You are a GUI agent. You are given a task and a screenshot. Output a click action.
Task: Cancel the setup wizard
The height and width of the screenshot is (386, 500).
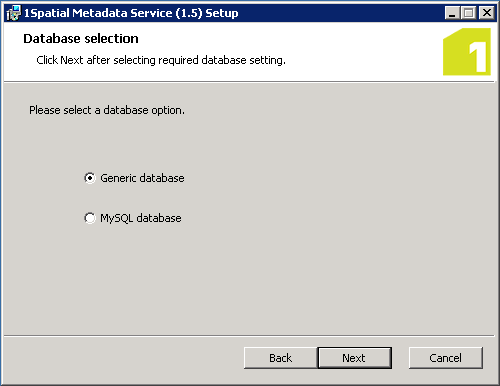446,358
